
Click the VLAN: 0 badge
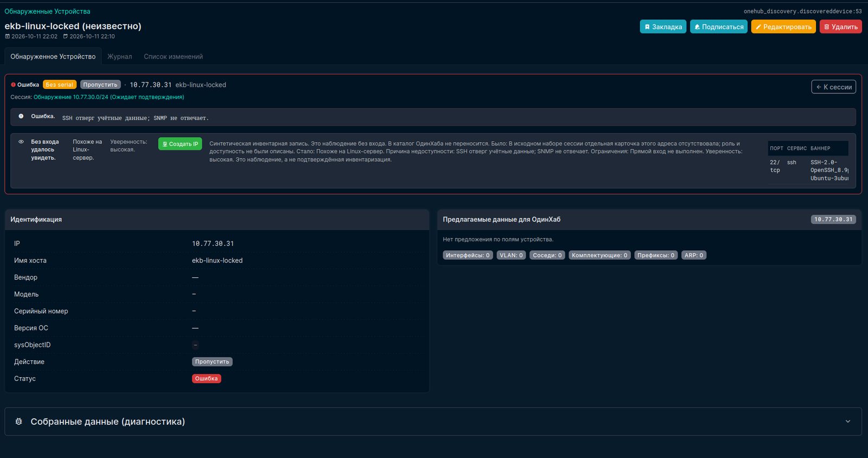coord(511,255)
